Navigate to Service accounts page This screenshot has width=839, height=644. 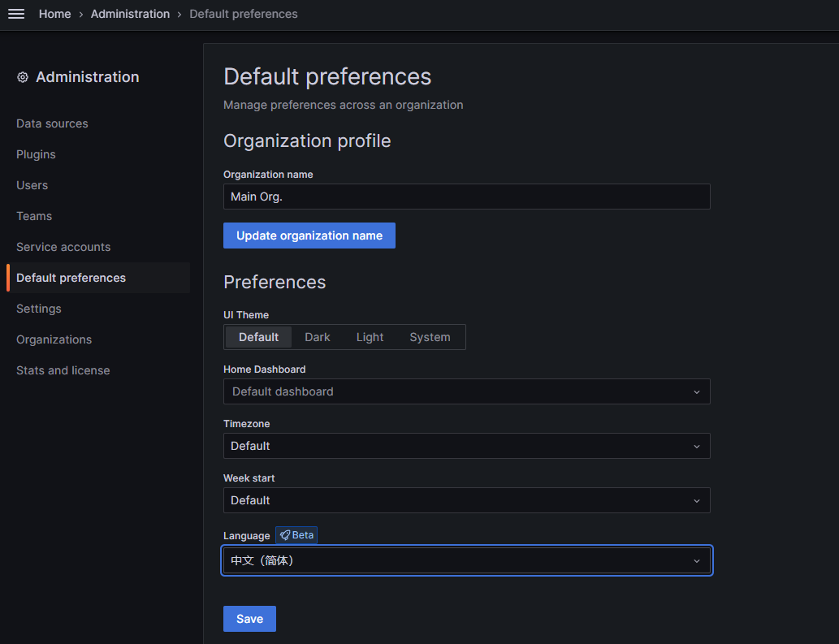click(63, 247)
